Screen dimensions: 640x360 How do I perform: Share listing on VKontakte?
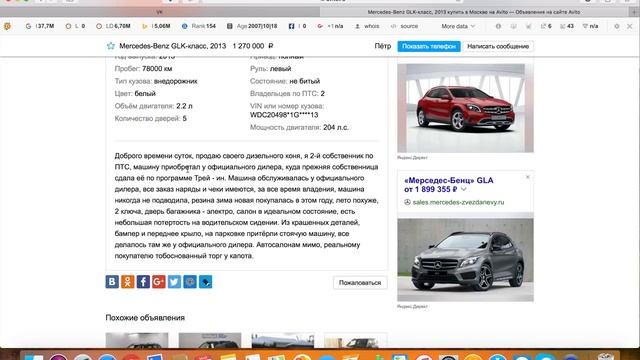click(112, 282)
